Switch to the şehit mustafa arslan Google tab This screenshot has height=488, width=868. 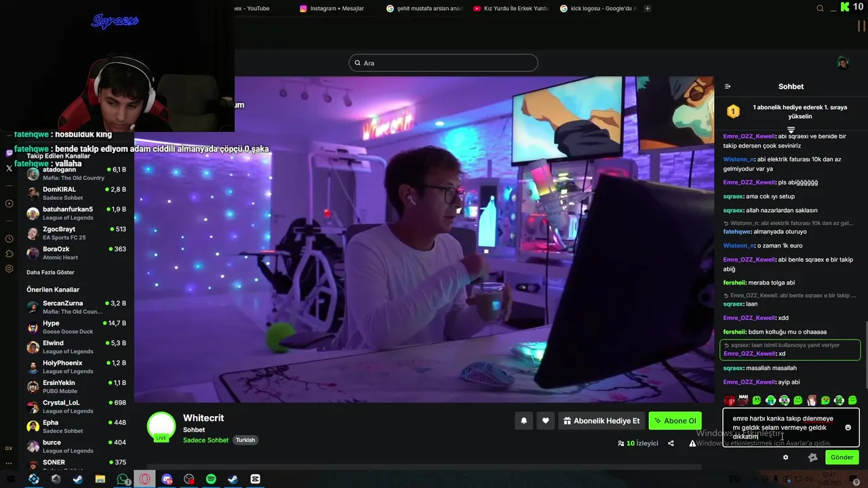tap(425, 8)
